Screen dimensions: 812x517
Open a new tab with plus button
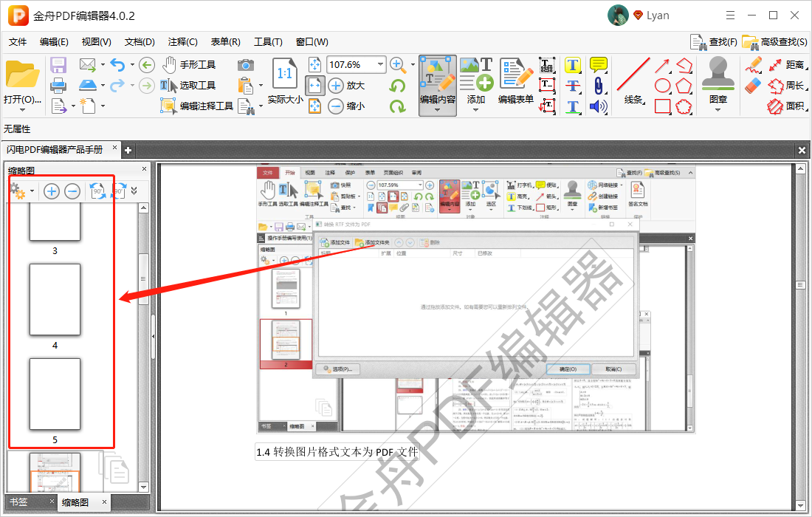[128, 150]
